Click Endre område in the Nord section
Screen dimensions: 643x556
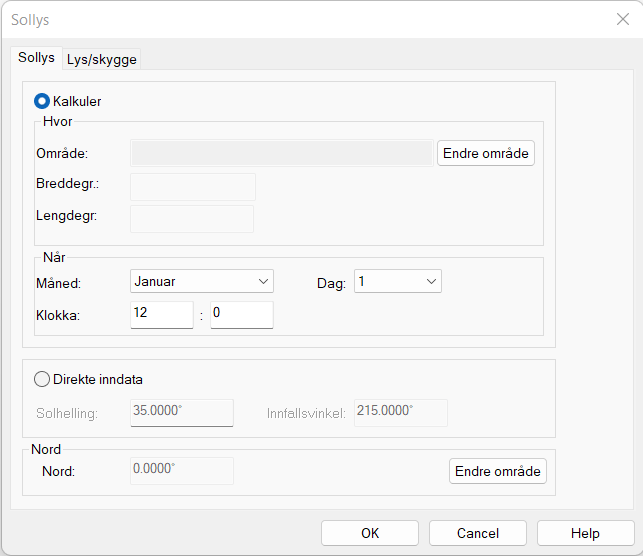coord(498,471)
